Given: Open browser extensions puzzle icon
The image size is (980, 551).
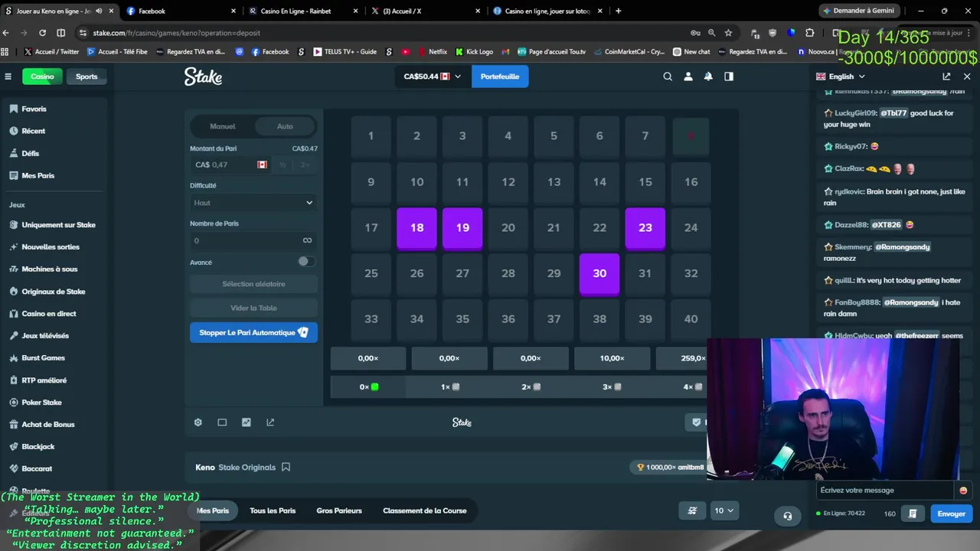Looking at the screenshot, I should [809, 33].
